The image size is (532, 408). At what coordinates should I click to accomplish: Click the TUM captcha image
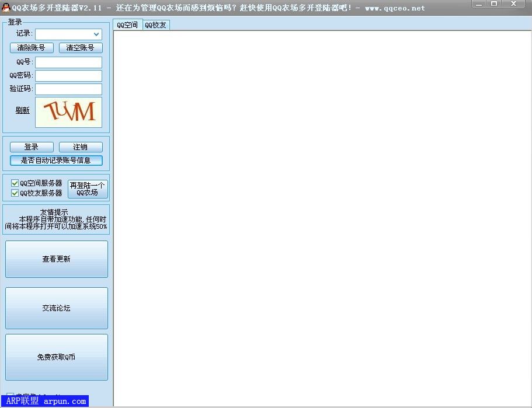pos(68,111)
